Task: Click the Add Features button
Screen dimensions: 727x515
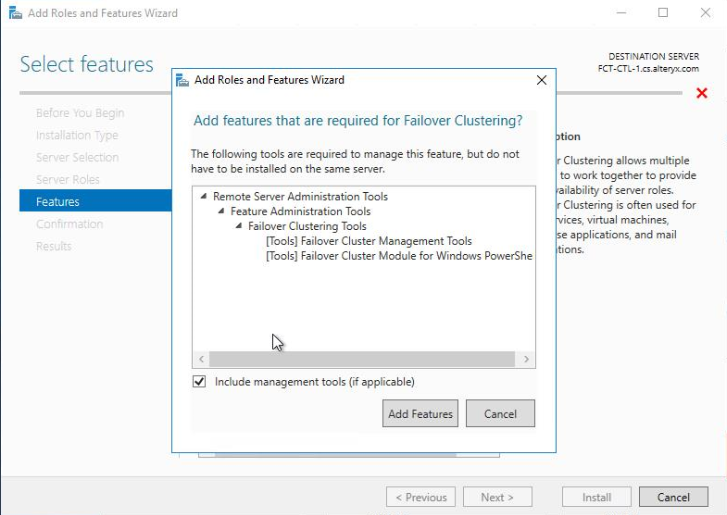Action: click(x=419, y=414)
